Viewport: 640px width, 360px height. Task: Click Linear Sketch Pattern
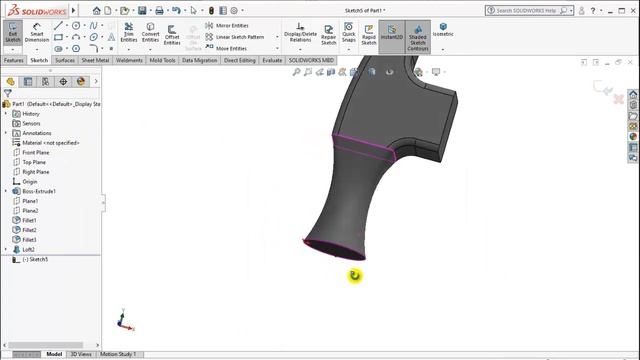pos(235,37)
